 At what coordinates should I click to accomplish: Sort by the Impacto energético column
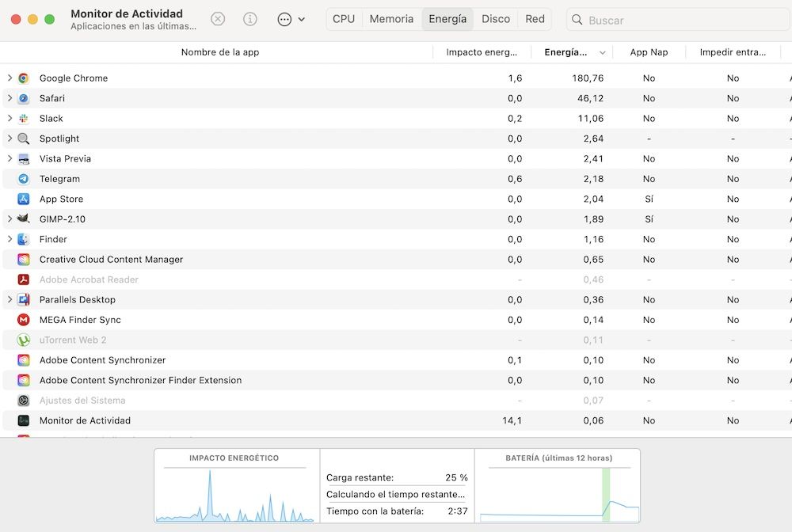coord(482,51)
